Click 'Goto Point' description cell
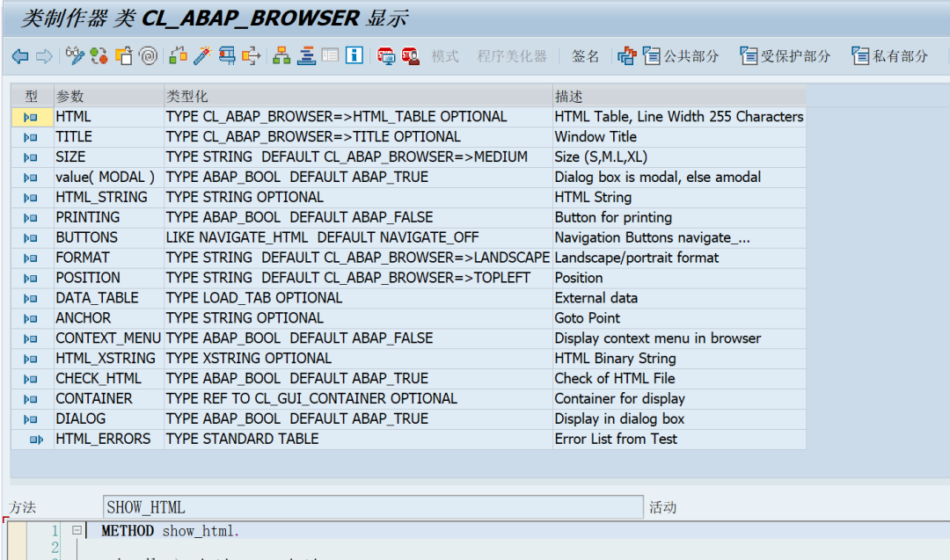 (x=679, y=318)
